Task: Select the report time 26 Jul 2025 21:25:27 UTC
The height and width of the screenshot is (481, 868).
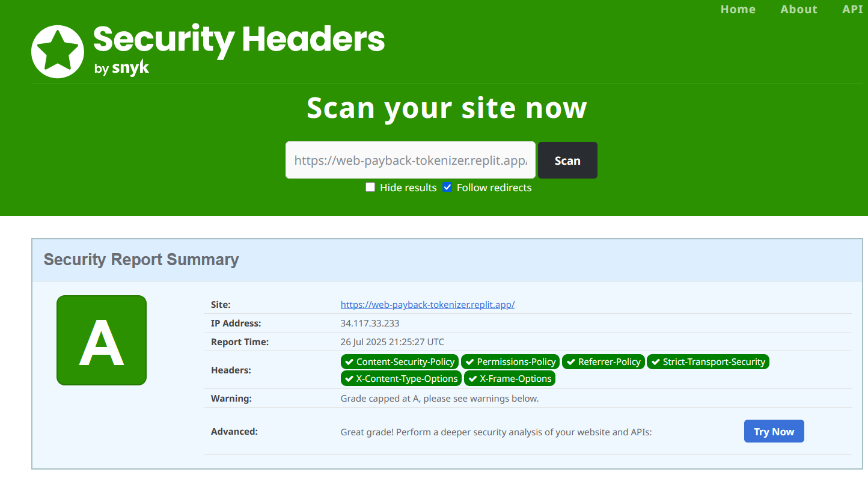Action: coord(393,342)
